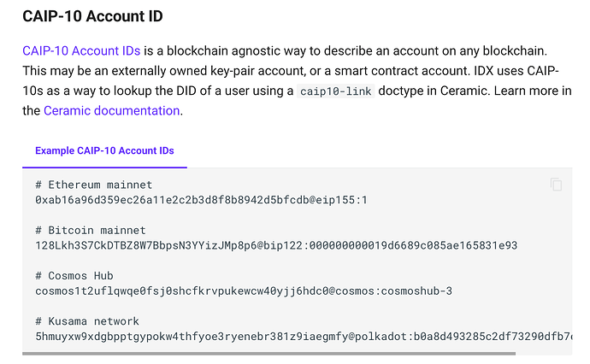Click the Kusama network comment line
Image resolution: width=590 pixels, height=364 pixels.
87,321
